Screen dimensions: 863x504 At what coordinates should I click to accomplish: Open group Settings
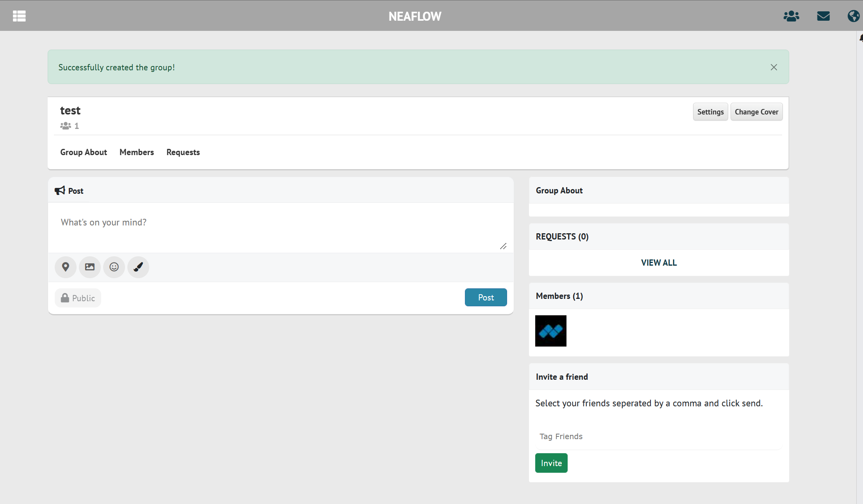click(x=710, y=112)
